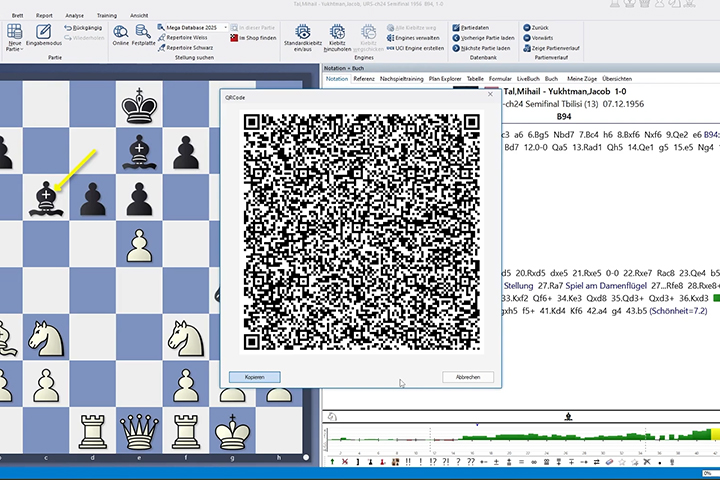Click the empty star icon in annotation bar
The height and width of the screenshot is (480, 720).
tap(622, 462)
